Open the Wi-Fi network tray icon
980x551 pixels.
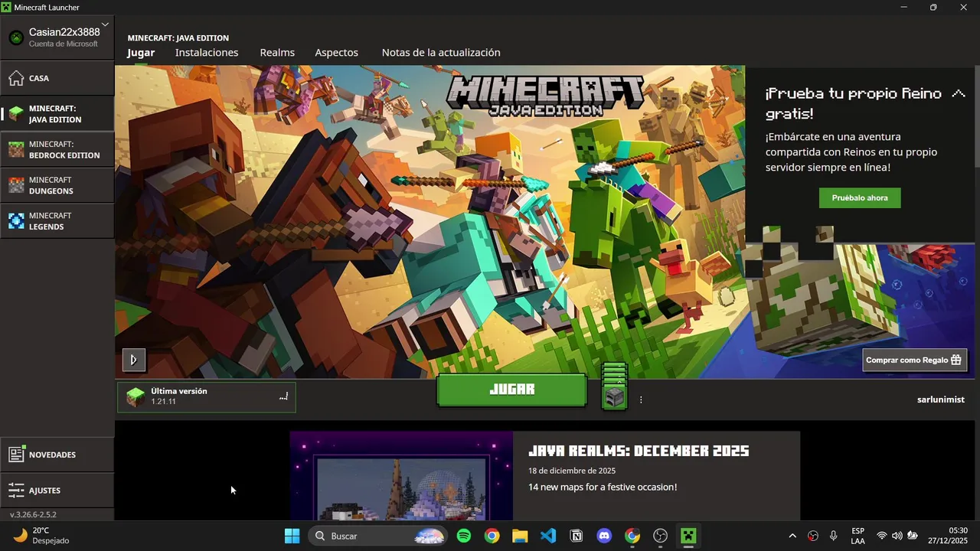click(x=882, y=536)
